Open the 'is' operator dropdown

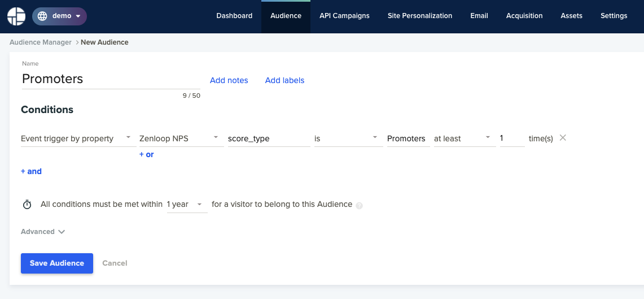pos(348,138)
